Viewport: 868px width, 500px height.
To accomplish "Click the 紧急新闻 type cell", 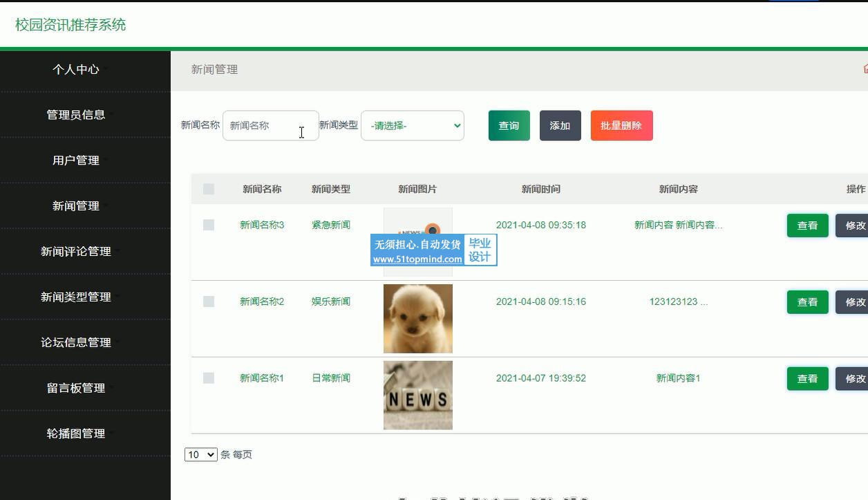I will pyautogui.click(x=331, y=225).
